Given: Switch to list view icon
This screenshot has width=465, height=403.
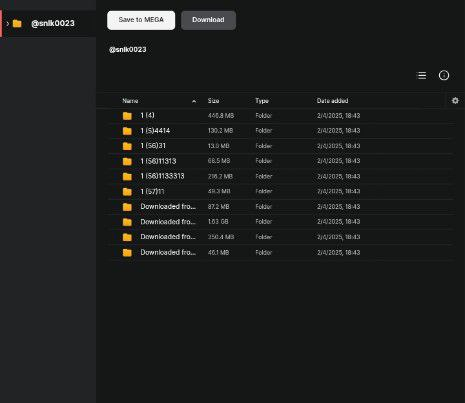Looking at the screenshot, I should coord(422,75).
